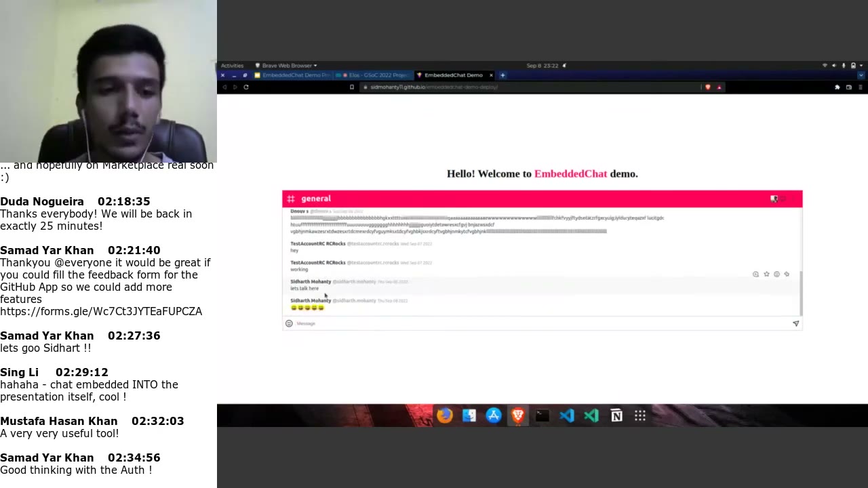This screenshot has width=868, height=488.
Task: Open blue Visual Studio Code dock icon
Action: 567,415
